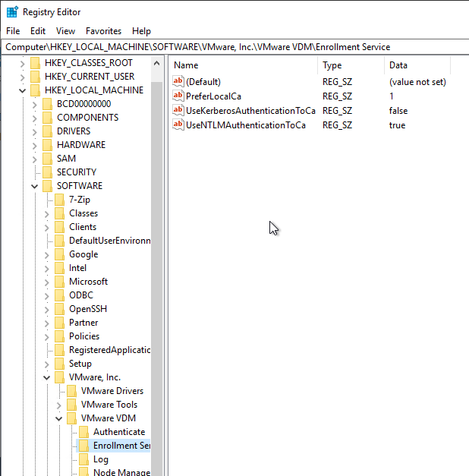The width and height of the screenshot is (469, 476).
Task: Select the Log folder icon
Action: click(83, 459)
